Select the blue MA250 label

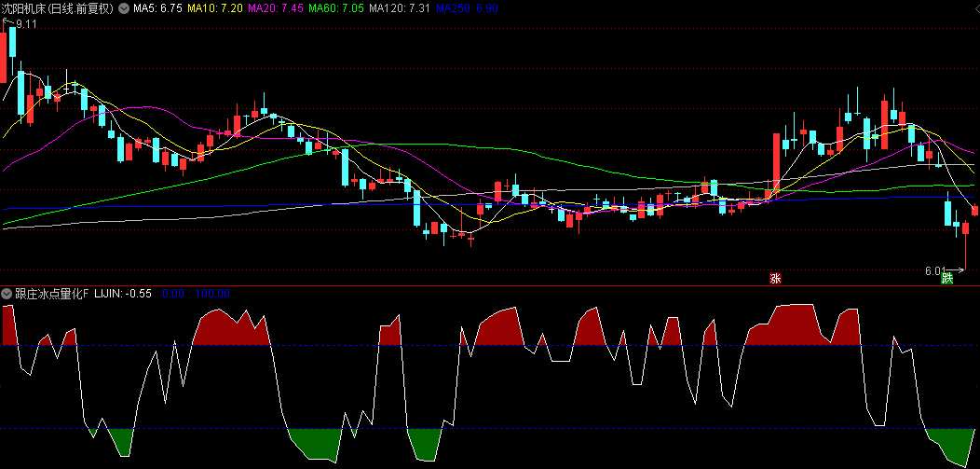pyautogui.click(x=467, y=8)
